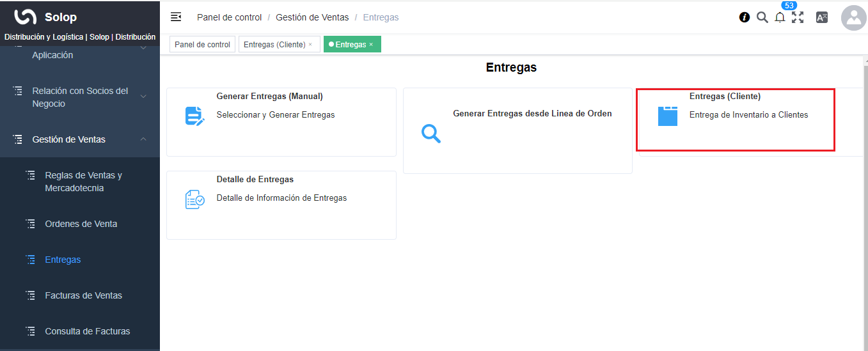This screenshot has width=868, height=351.
Task: Open notifications bell with 53 badge
Action: [780, 17]
